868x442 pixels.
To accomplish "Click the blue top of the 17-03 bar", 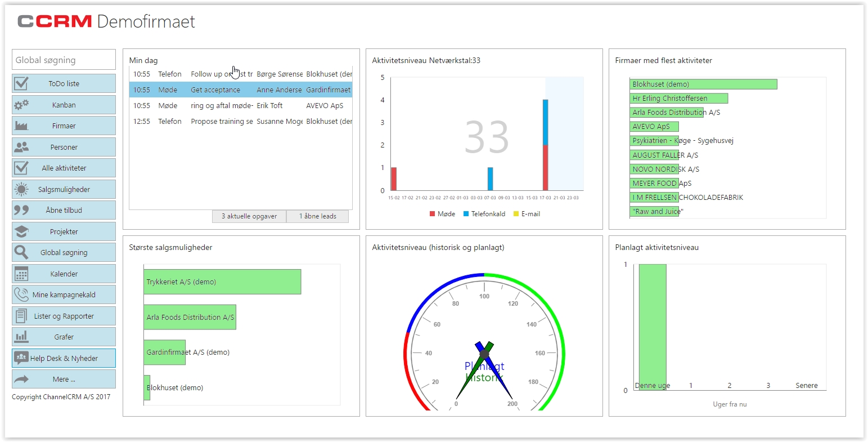I will [545, 122].
